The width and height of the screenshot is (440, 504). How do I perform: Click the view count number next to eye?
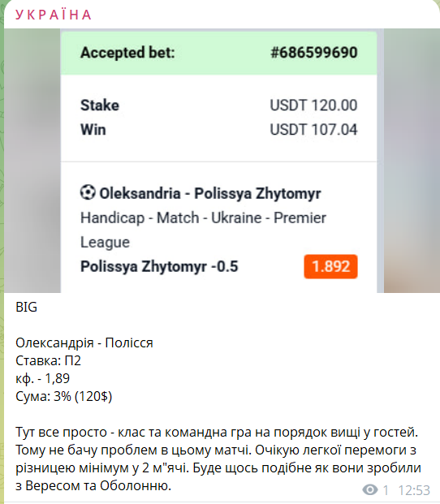(386, 490)
